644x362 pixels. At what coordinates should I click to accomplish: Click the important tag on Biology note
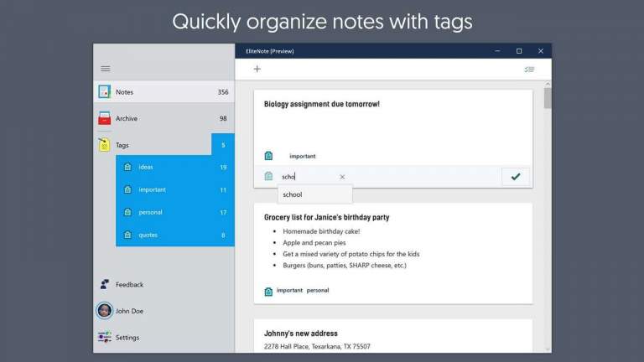(x=302, y=156)
